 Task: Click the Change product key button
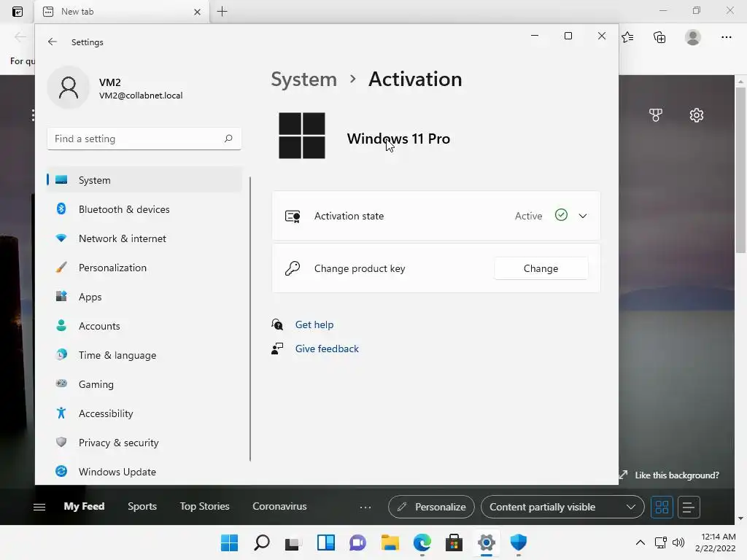click(x=541, y=268)
